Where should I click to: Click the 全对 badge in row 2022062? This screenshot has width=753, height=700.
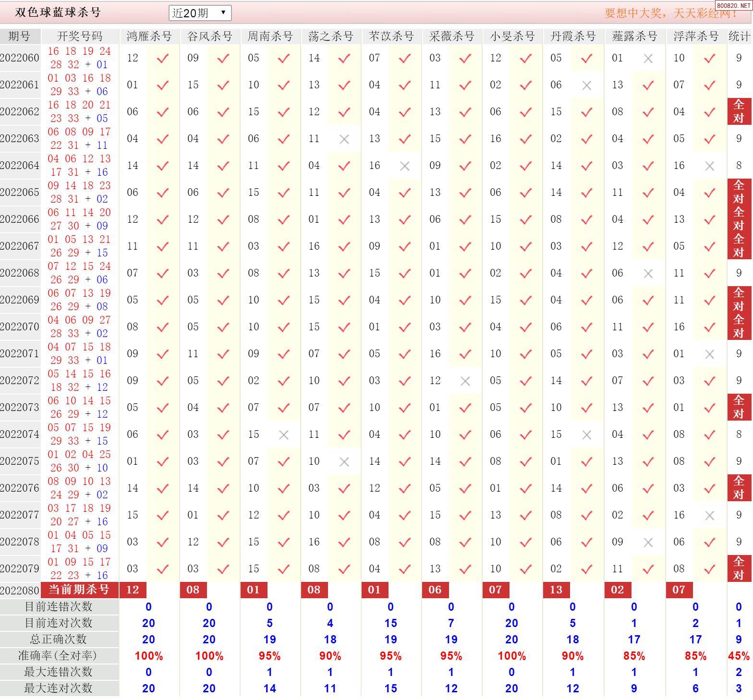[739, 111]
